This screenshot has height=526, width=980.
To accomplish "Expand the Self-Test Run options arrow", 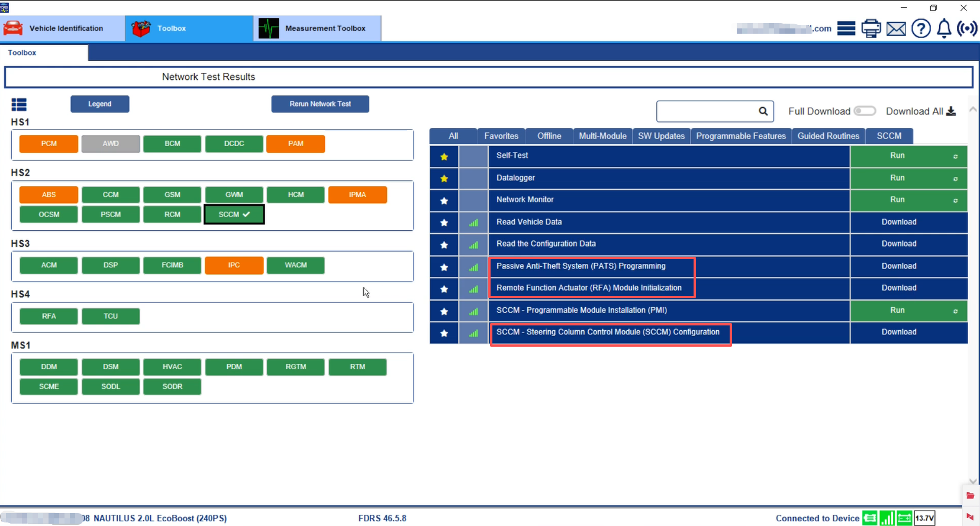I will [955, 157].
